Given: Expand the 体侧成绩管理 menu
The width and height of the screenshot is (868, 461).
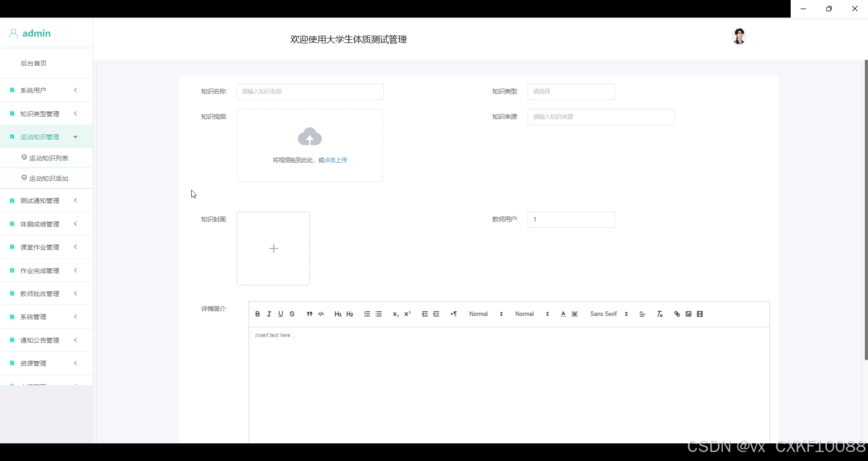Looking at the screenshot, I should point(46,224).
